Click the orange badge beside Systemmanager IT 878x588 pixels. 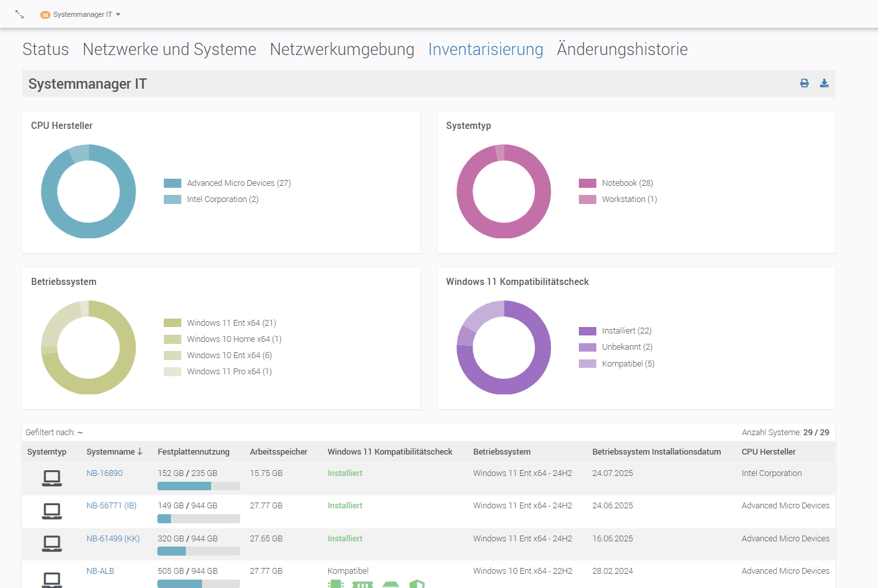coord(45,15)
